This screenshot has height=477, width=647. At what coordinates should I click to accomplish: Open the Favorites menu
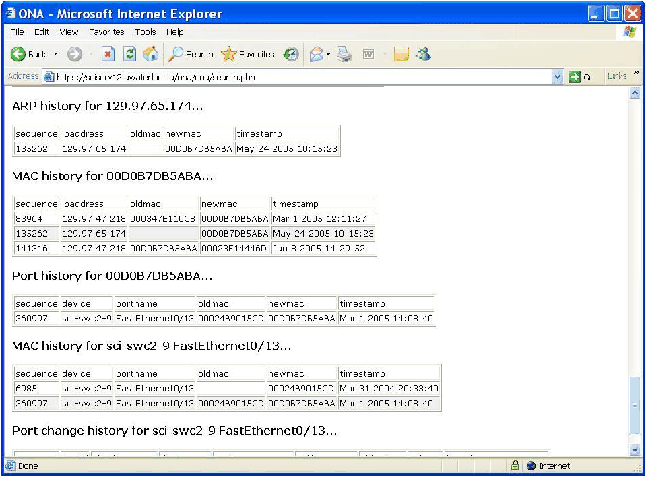[107, 32]
